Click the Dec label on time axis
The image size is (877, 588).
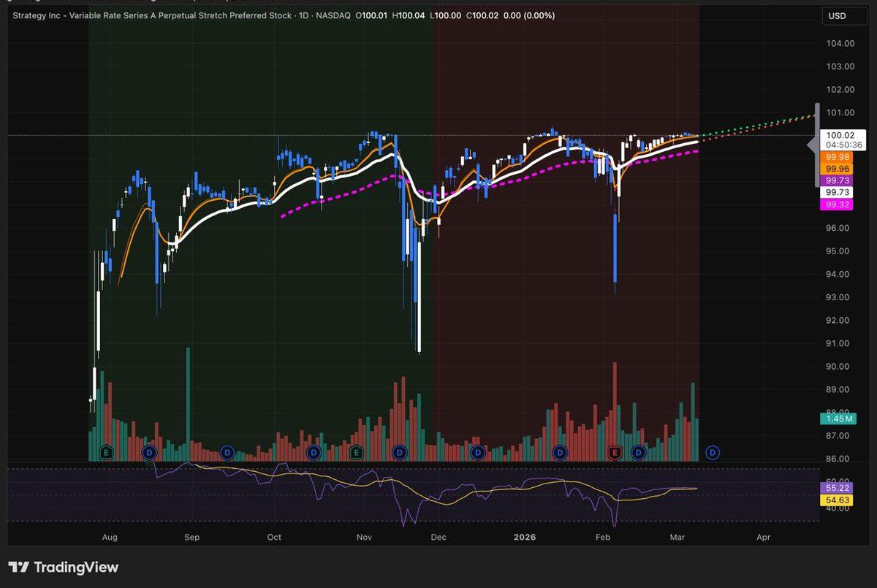click(438, 537)
